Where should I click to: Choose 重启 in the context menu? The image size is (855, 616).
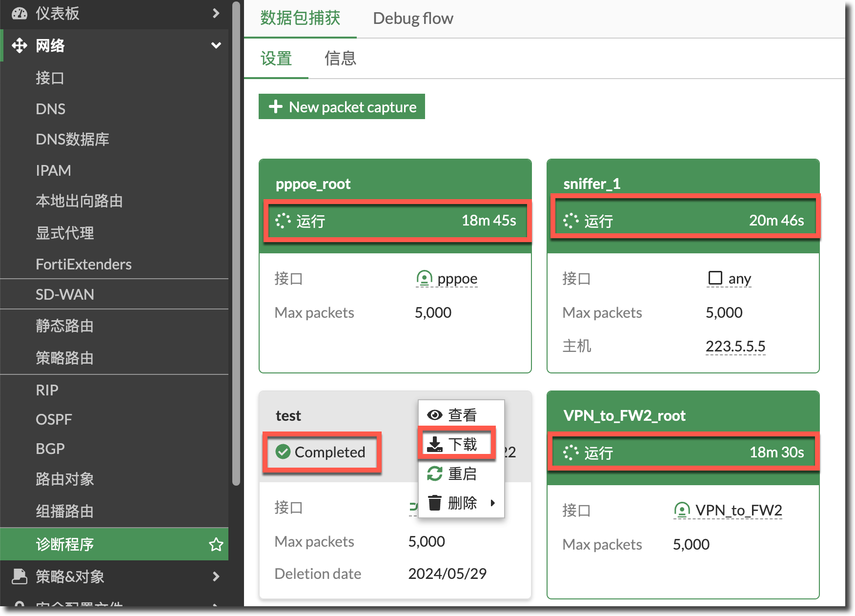point(457,473)
